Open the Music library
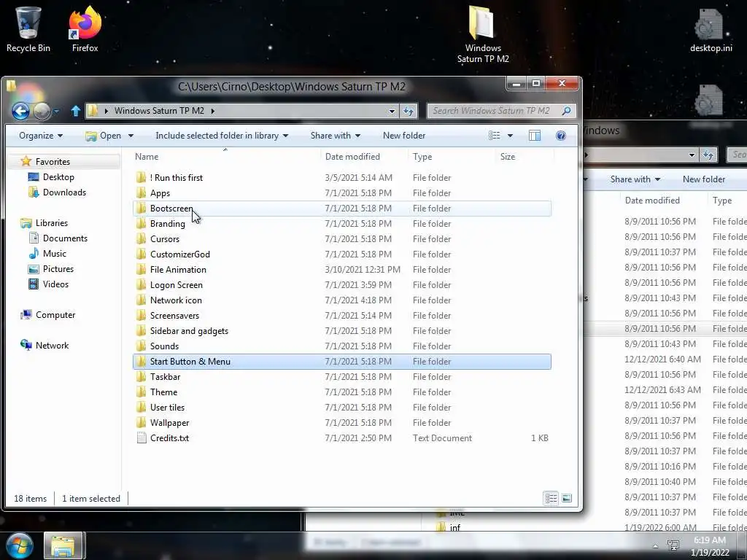747x560 pixels. click(x=54, y=253)
